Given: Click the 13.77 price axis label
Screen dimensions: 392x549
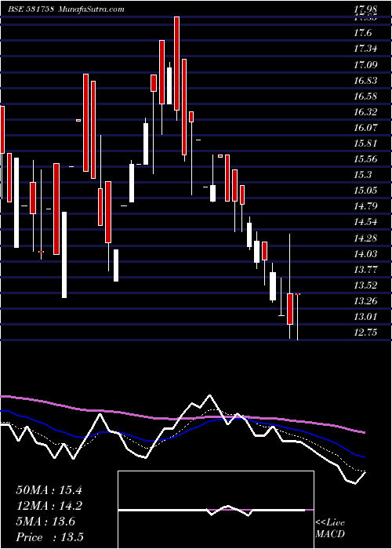Looking at the screenshot, I should click(x=366, y=270).
